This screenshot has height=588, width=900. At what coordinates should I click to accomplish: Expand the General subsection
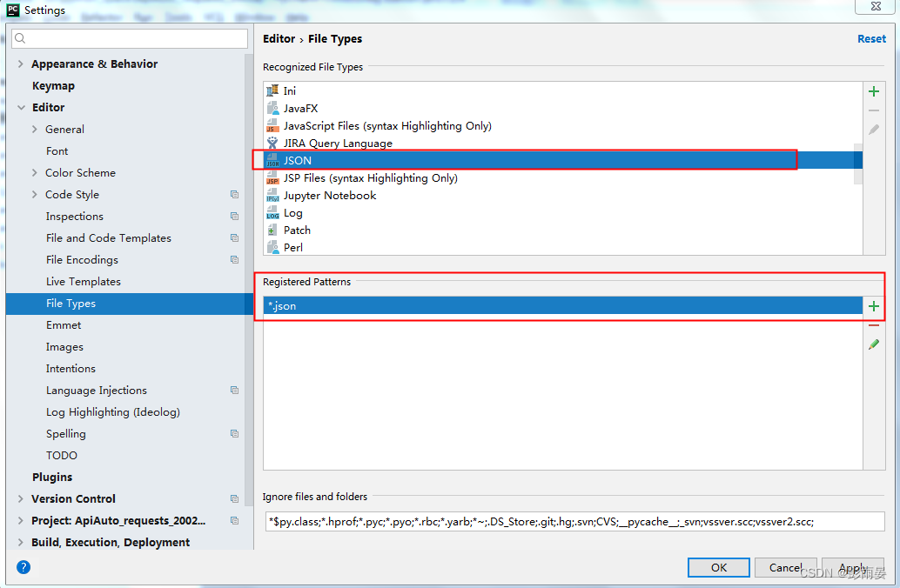pos(35,129)
